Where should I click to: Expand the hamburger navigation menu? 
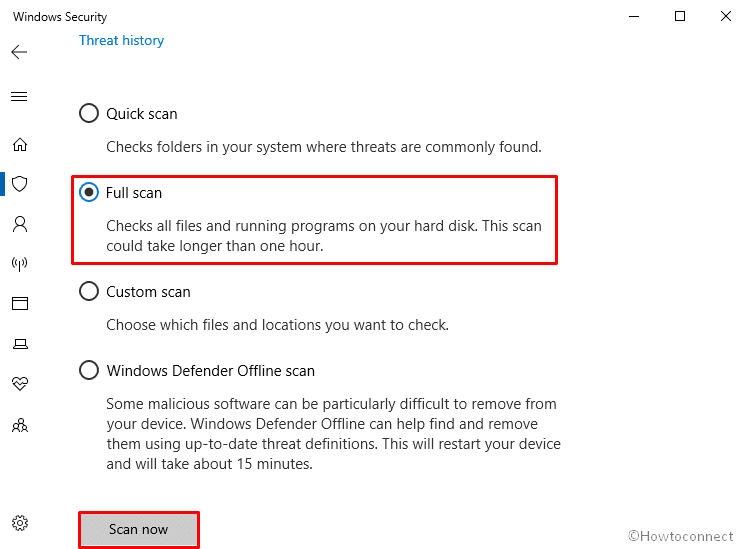(x=19, y=96)
